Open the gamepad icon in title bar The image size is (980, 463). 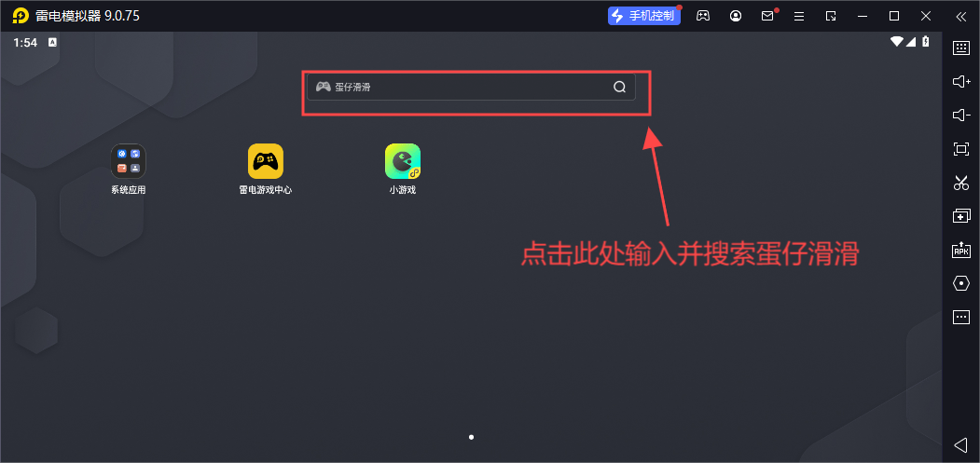pyautogui.click(x=704, y=16)
